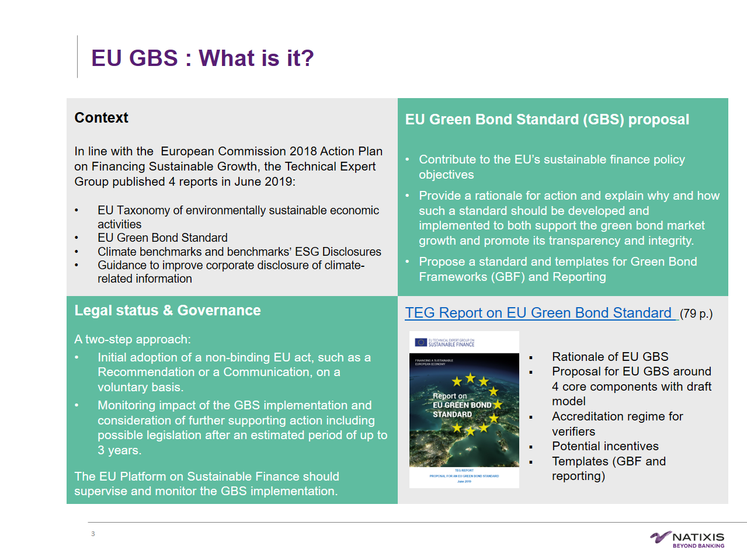Select the slide title 'EU GBS : What is it?'
The image size is (747, 560).
click(x=202, y=58)
